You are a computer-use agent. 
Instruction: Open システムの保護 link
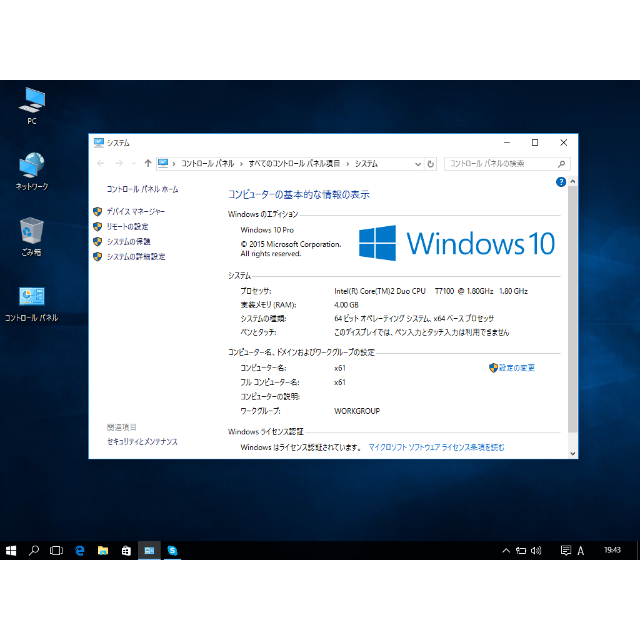tap(129, 242)
